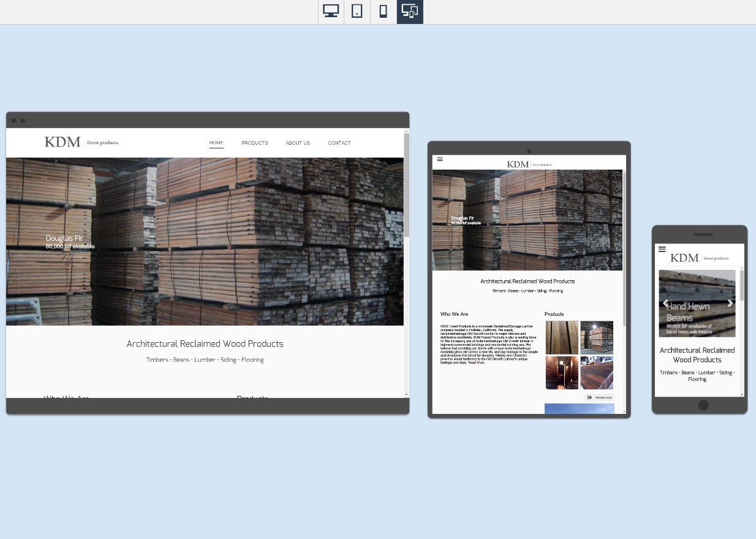Select the all-devices preview mode
756x539 pixels.
[x=410, y=12]
